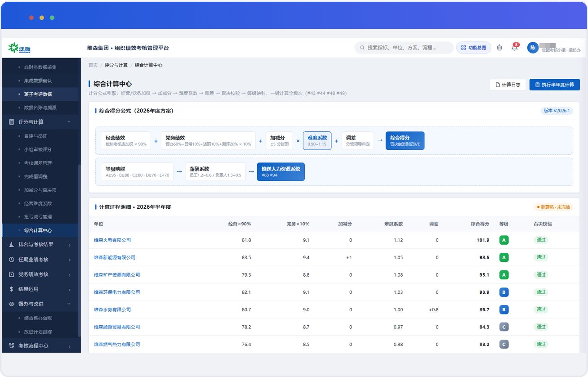Open the 维森新能源有限公司 link
The image size is (588, 377).
click(115, 258)
